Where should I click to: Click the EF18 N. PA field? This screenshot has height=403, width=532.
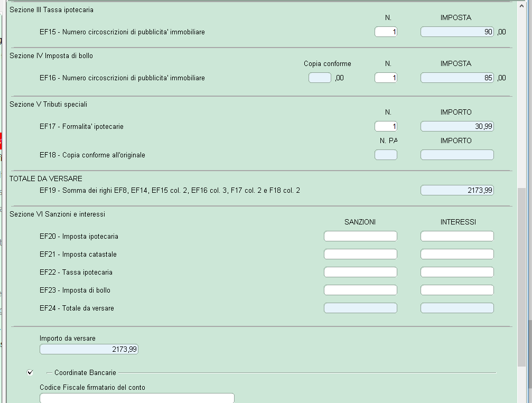[386, 155]
